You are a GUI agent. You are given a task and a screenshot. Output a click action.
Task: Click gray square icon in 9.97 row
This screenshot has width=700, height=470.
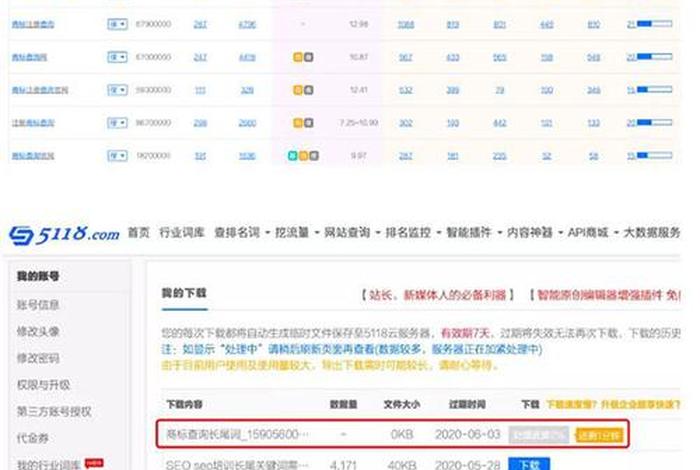(314, 156)
